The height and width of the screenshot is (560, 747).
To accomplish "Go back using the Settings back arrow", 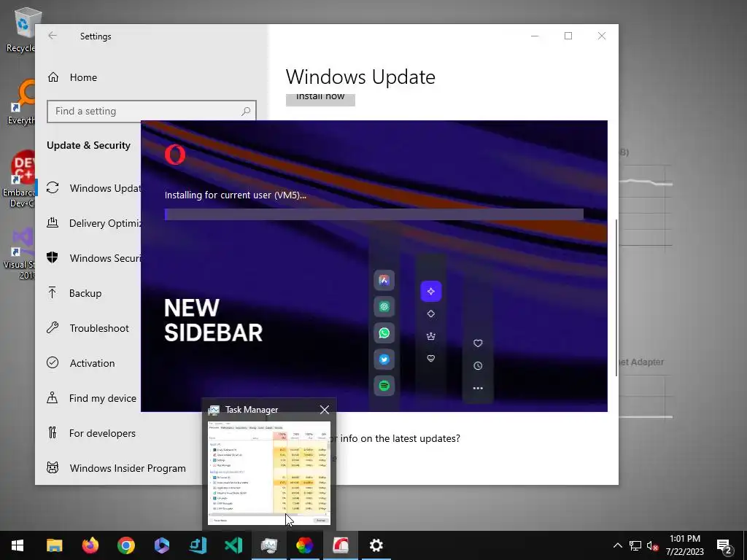I will pyautogui.click(x=53, y=36).
